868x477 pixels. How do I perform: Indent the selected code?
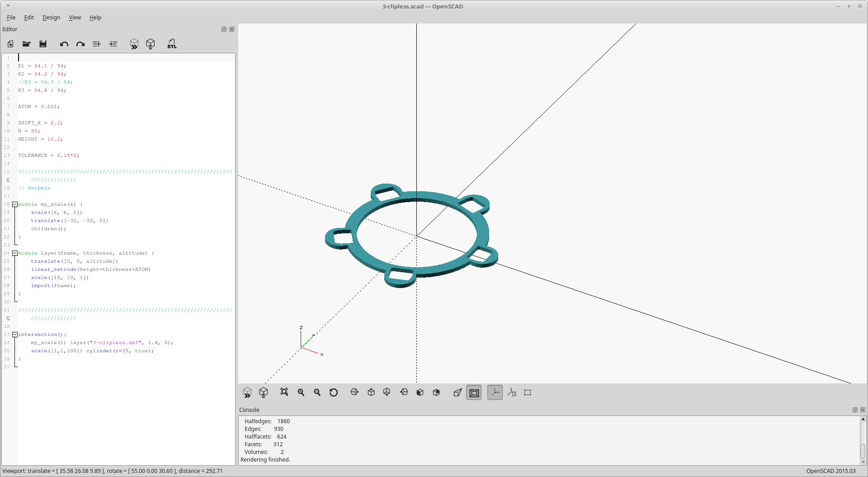click(113, 44)
